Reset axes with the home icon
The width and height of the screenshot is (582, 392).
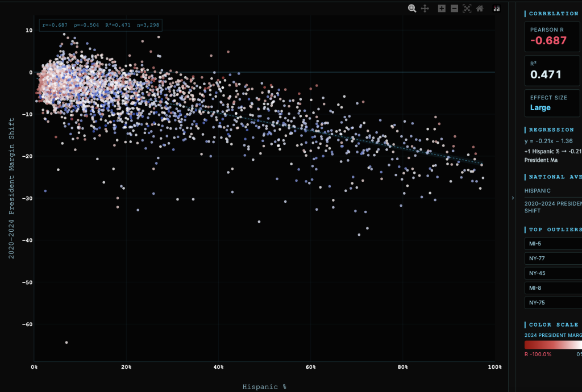[x=480, y=9]
